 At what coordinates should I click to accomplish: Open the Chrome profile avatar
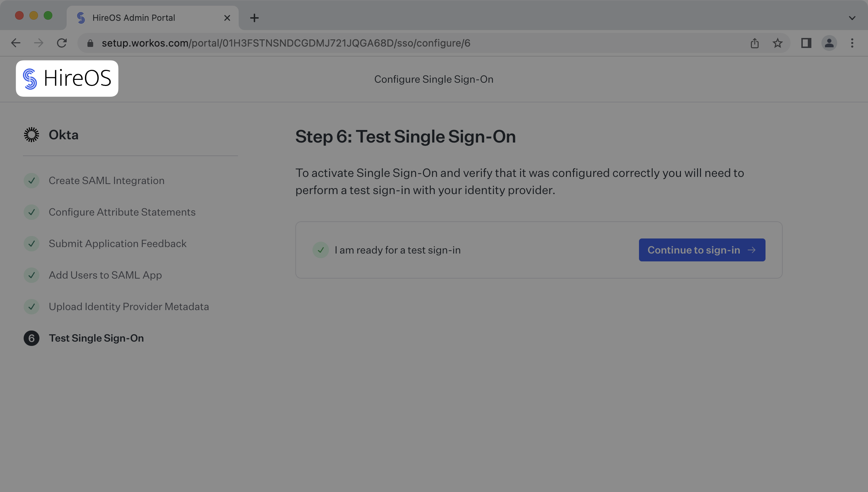829,43
